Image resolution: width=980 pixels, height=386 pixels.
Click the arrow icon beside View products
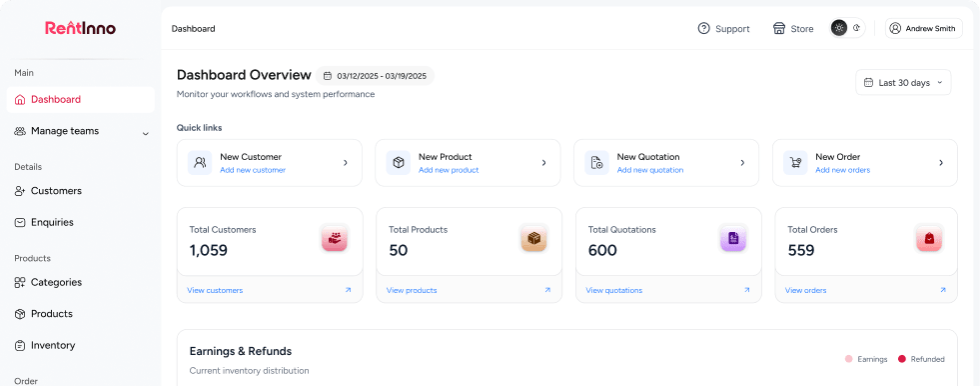547,290
